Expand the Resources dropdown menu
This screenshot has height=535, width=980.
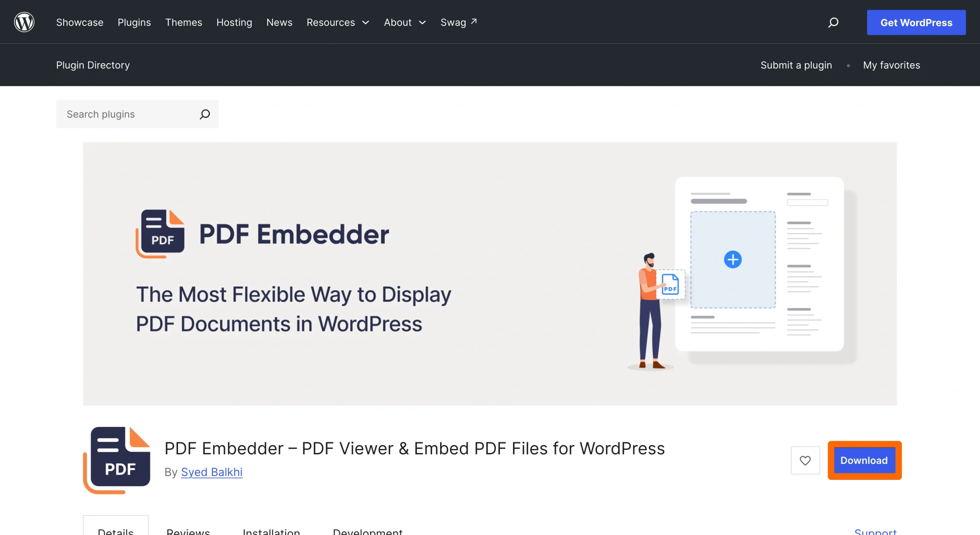(338, 23)
